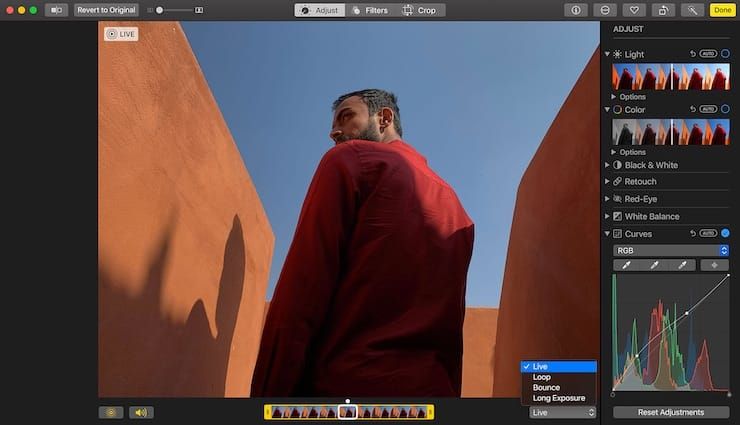740x425 pixels.
Task: Reset the Light adjustment with its undo arrow
Action: tap(693, 54)
